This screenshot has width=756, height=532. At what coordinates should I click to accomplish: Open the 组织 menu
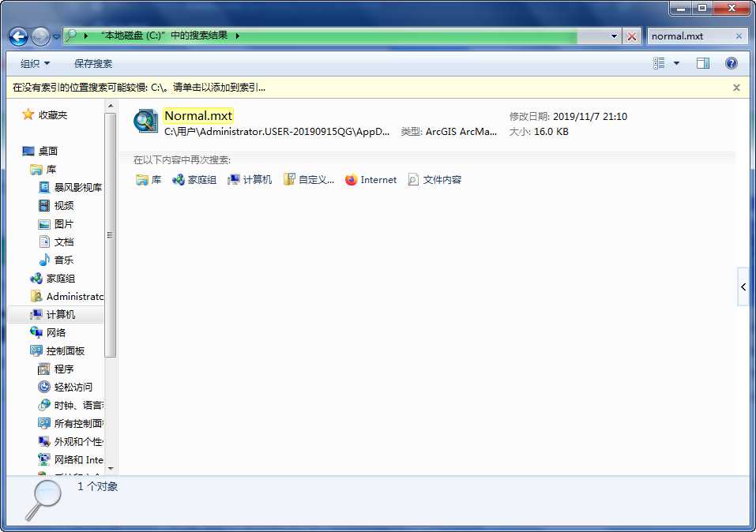pos(35,64)
